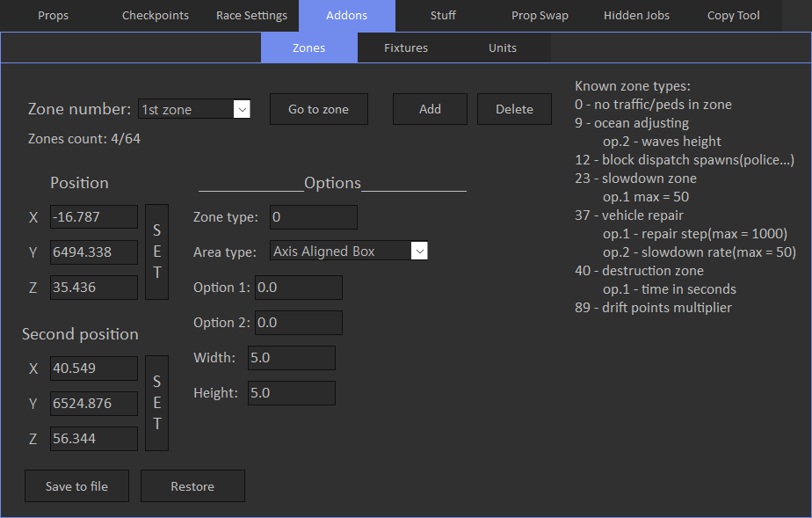Click '40 - destruction zone' text
This screenshot has height=518, width=812.
tap(639, 271)
